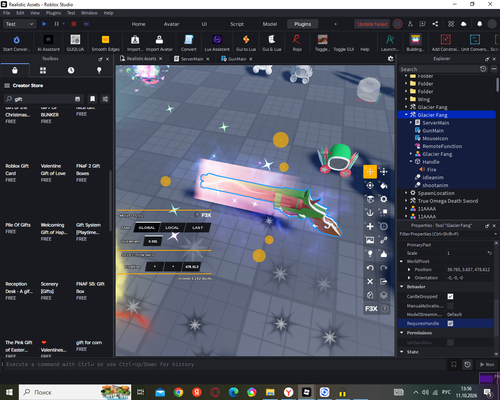Click the Run button in command bar
The height and width of the screenshot is (400, 500).
click(487, 364)
